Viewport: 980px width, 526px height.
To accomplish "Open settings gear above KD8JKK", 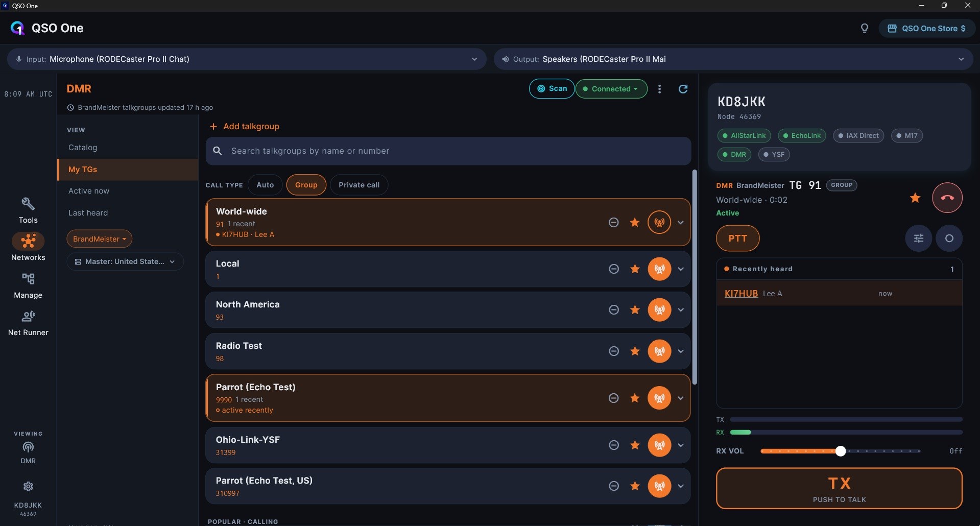I will (x=28, y=486).
